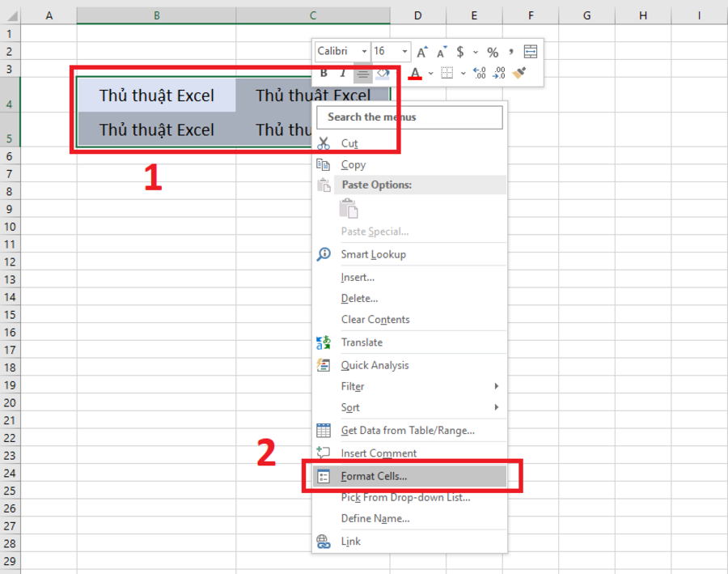Viewport: 728px width, 574px height.
Task: Select row 4 header
Action: [x=10, y=95]
